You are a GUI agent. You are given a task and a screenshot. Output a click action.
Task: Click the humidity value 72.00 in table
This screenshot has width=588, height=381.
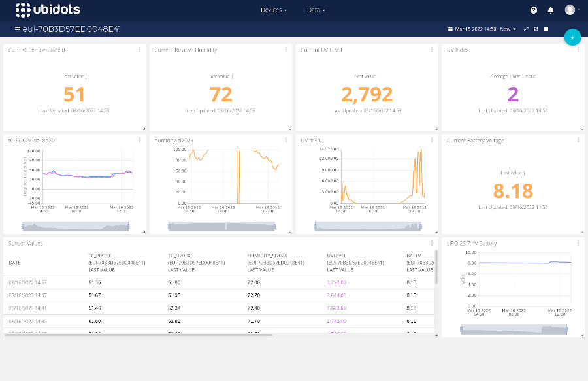click(253, 282)
